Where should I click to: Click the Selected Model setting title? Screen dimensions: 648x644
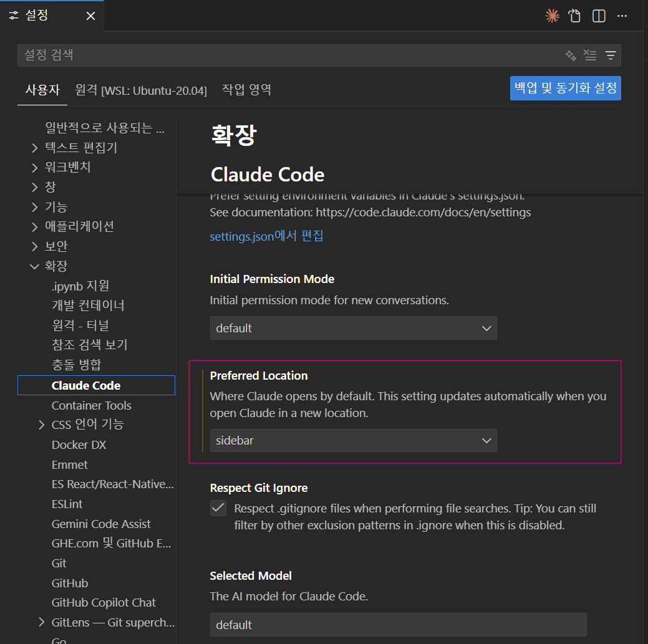click(x=251, y=575)
